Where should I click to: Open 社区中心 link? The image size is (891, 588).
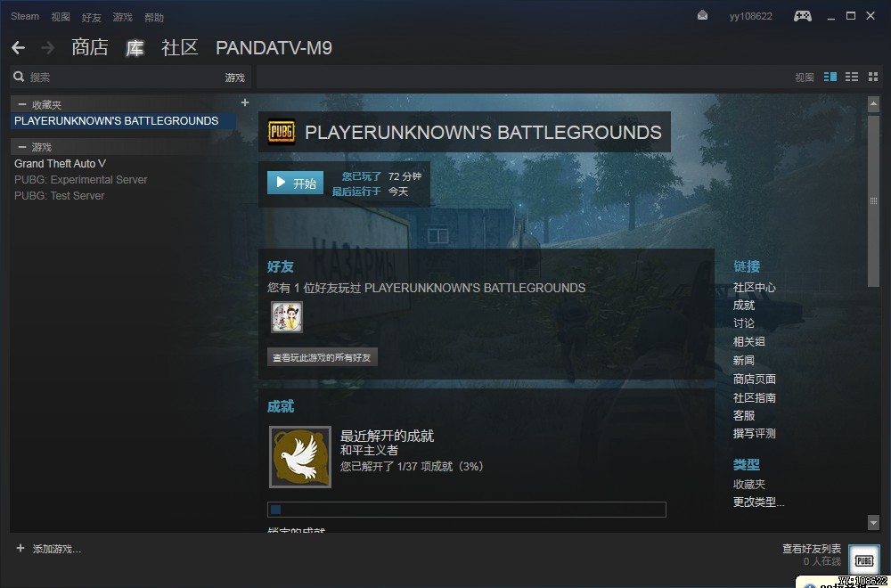click(754, 288)
